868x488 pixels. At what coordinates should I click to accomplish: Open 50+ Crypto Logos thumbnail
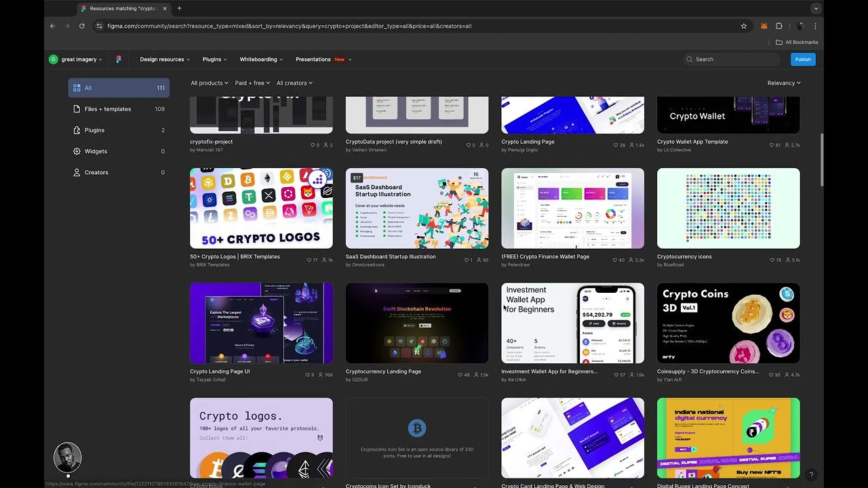[x=261, y=208]
